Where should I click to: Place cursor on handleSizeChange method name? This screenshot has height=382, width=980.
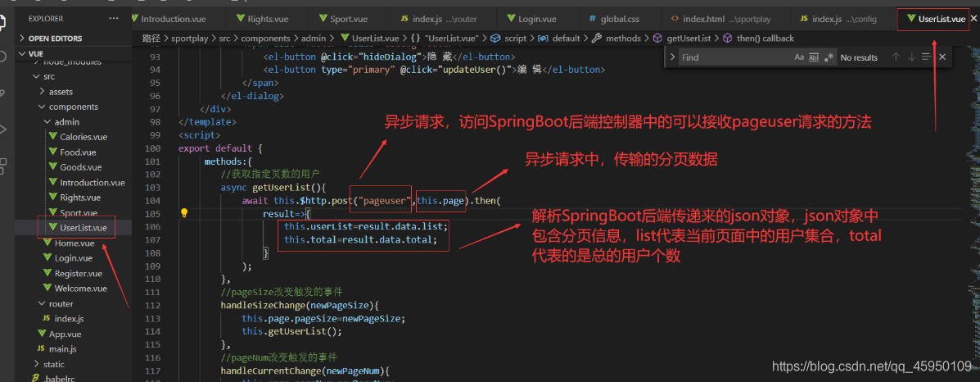pos(261,306)
